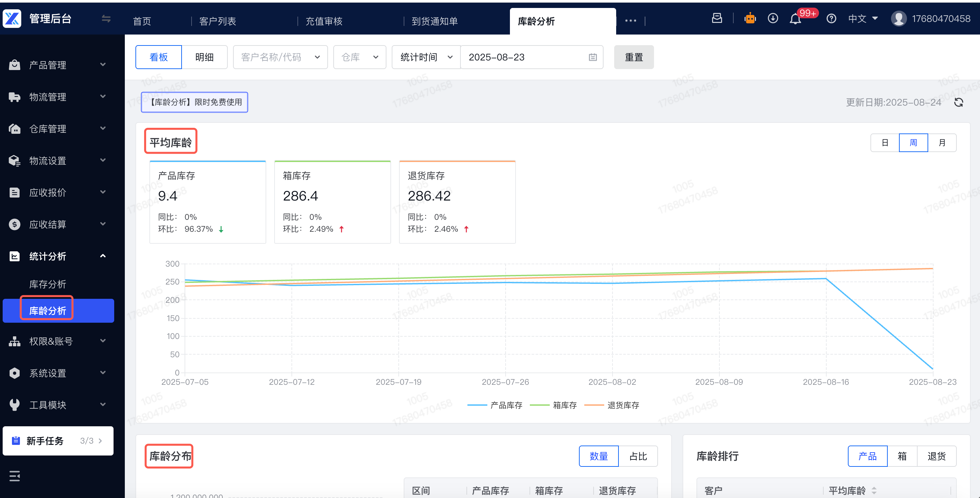Show 库龄分布 by 数量

(x=599, y=456)
